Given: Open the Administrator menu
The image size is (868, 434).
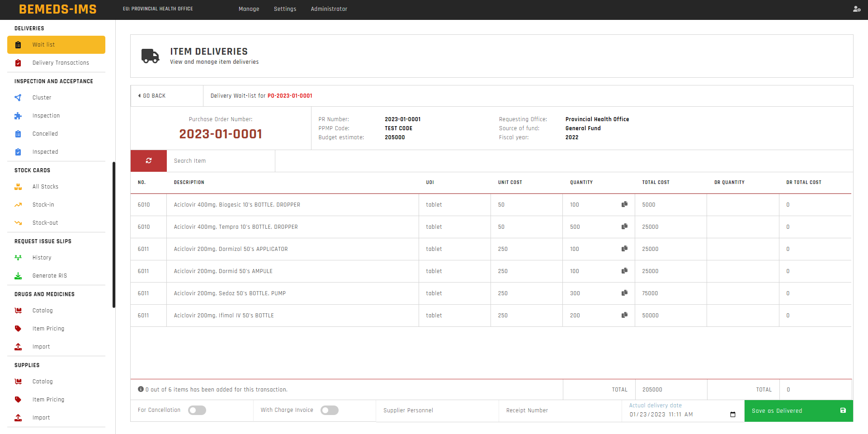Looking at the screenshot, I should pyautogui.click(x=329, y=9).
